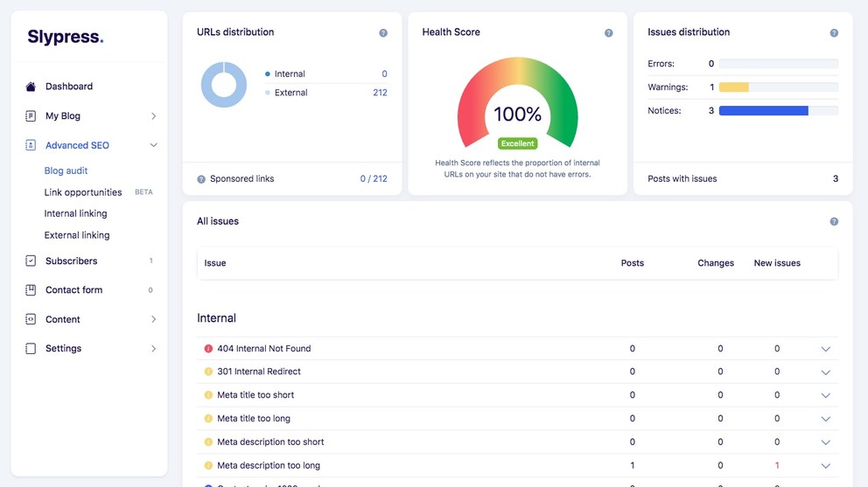Click Posts with issues label
The height and width of the screenshot is (487, 868).
click(x=682, y=178)
